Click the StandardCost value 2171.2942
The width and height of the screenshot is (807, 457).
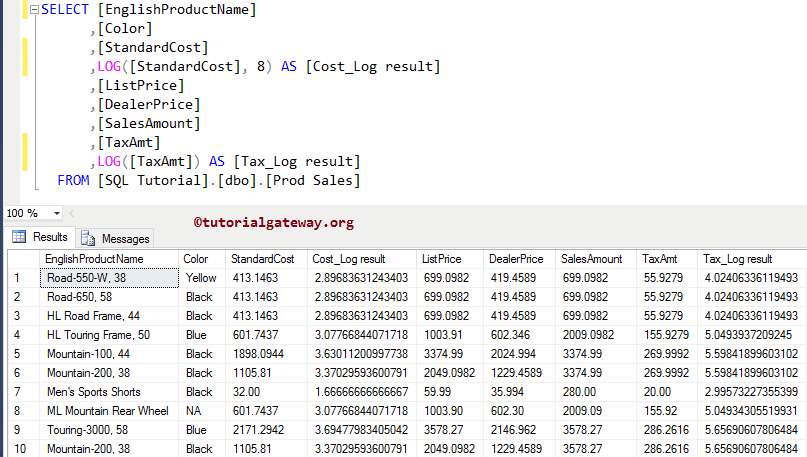click(266, 430)
